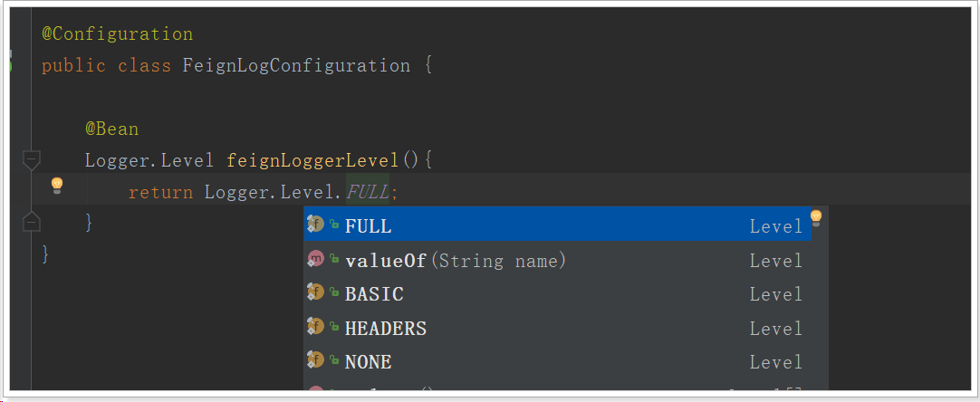This screenshot has height=402, width=980.
Task: Click the method icon beside valueOf suggestion
Action: [315, 259]
